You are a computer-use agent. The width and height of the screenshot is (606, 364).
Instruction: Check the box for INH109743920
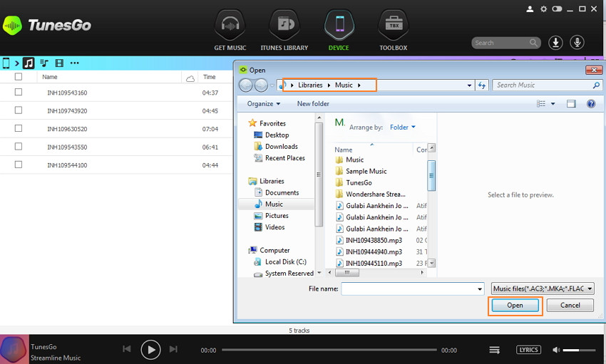point(18,110)
